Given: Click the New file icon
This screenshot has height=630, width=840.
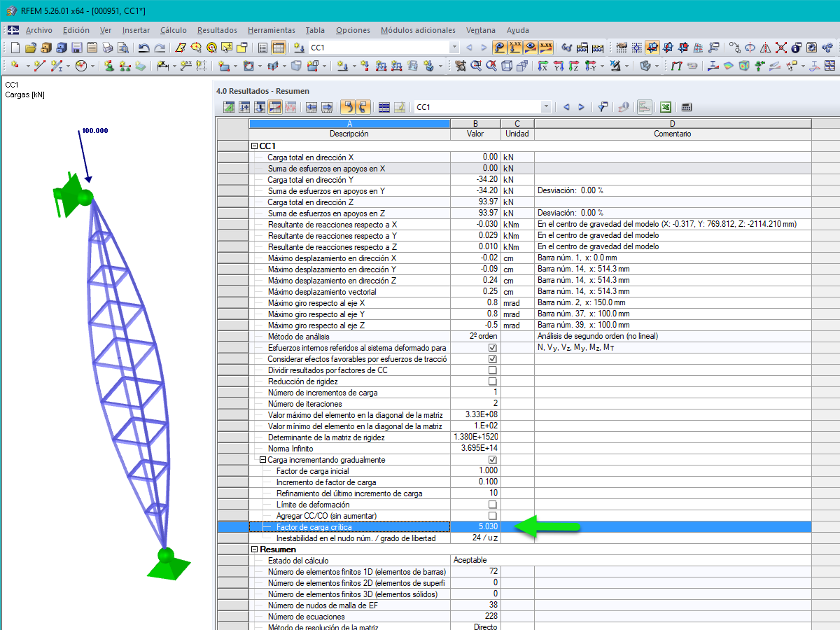Looking at the screenshot, I should [15, 48].
